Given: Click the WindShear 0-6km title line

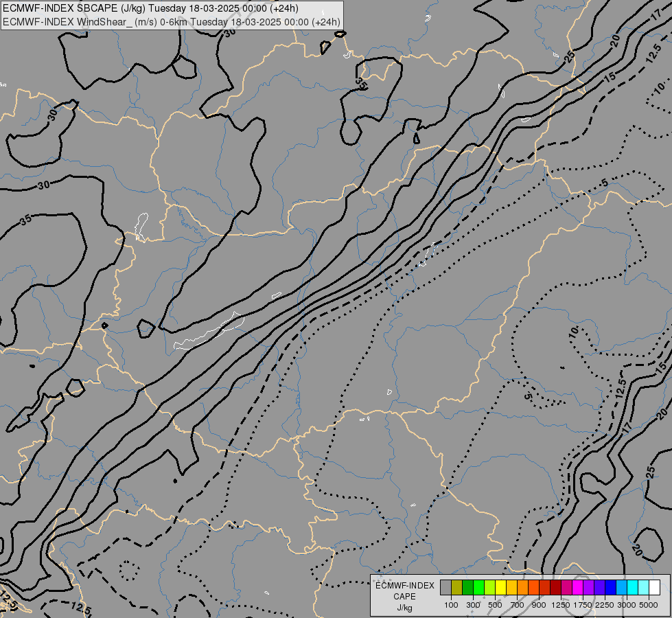Looking at the screenshot, I should pyautogui.click(x=172, y=22).
